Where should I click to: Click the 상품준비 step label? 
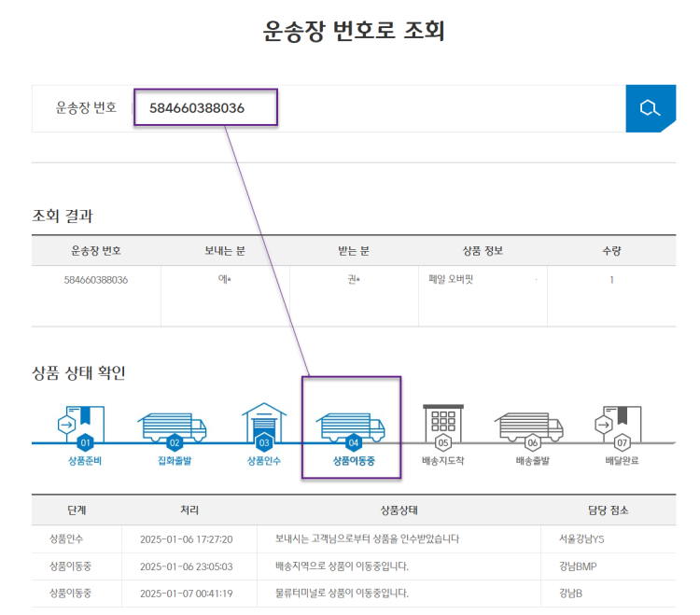point(85,461)
